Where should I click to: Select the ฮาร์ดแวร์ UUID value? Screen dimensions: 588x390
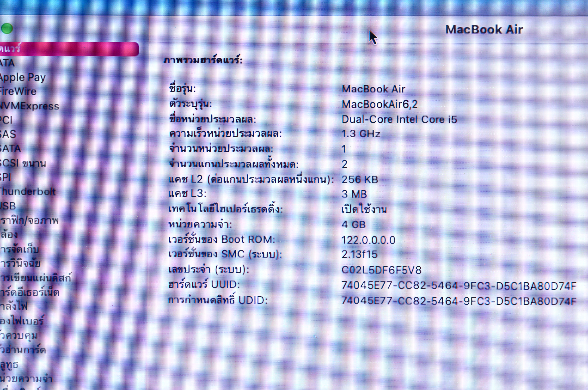click(459, 286)
